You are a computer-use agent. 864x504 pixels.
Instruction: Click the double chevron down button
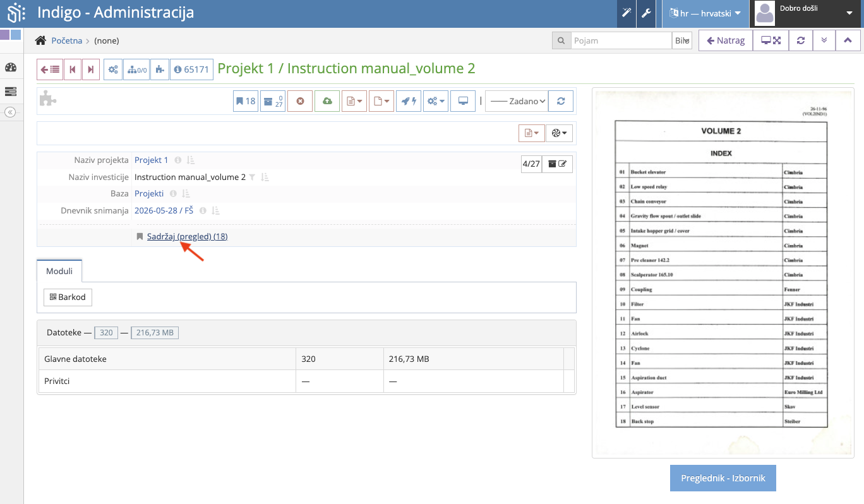(x=824, y=40)
